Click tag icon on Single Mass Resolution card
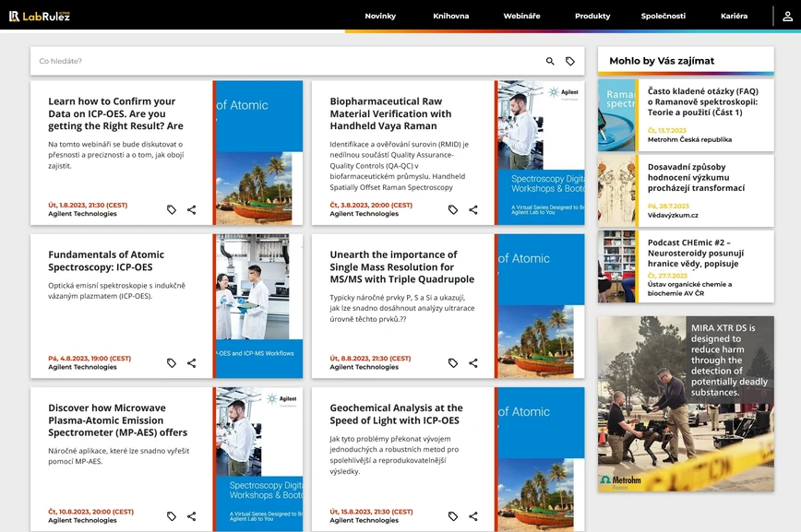Viewport: 801px width, 532px height. pyautogui.click(x=453, y=363)
